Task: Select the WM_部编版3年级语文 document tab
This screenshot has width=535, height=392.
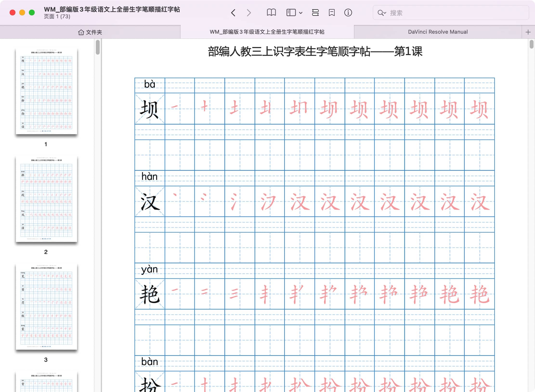Action: click(x=267, y=32)
